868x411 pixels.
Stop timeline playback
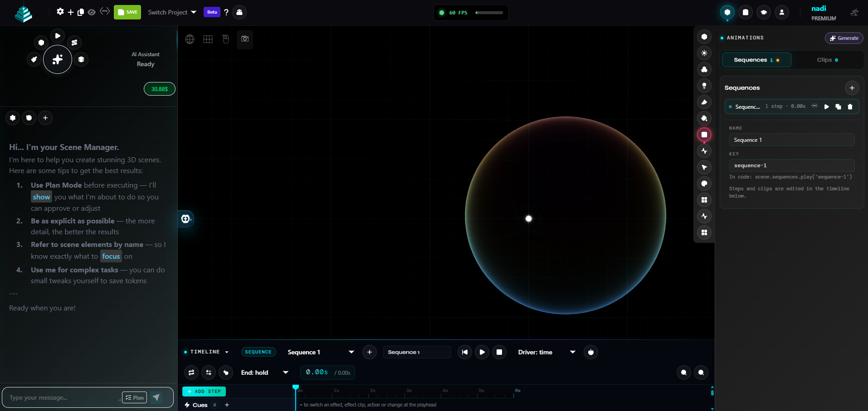499,352
